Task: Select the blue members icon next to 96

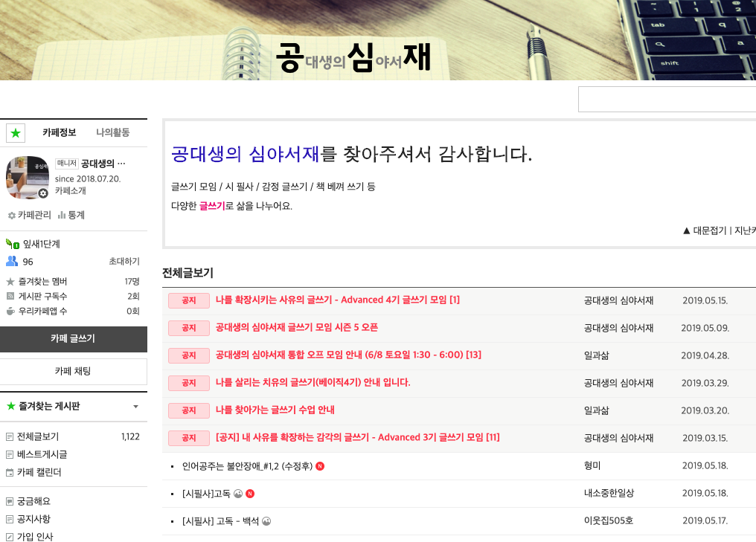Action: click(11, 261)
